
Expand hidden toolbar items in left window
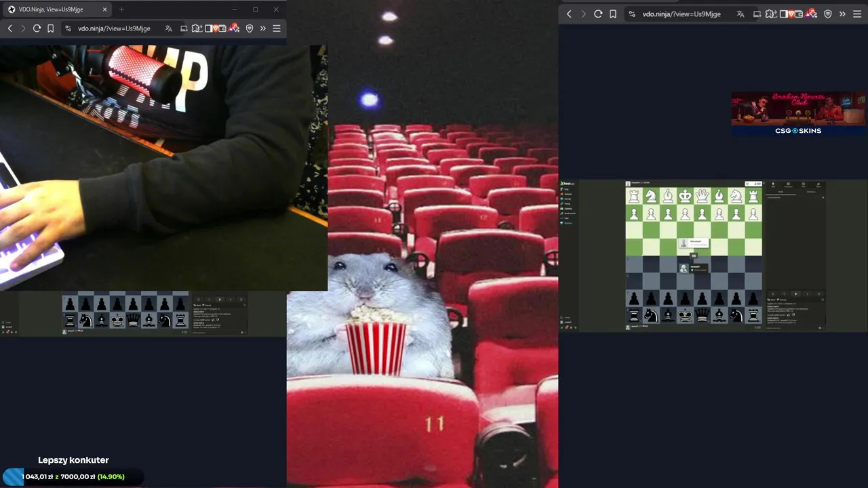pos(263,28)
